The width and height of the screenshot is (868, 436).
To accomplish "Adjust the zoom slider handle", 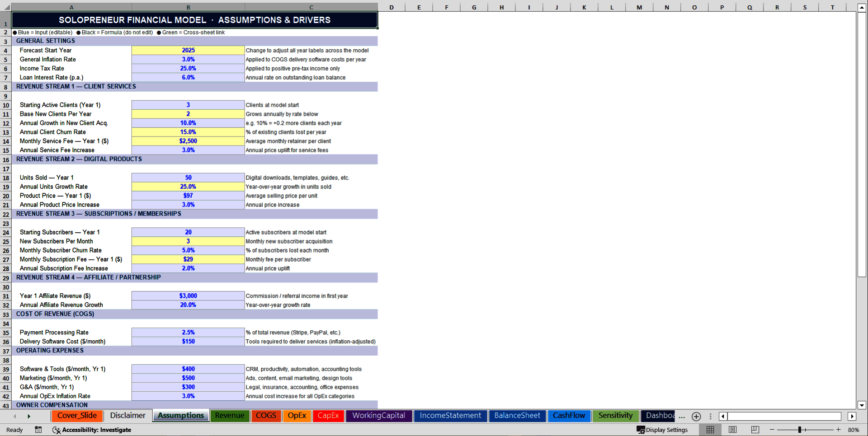I will coord(800,430).
